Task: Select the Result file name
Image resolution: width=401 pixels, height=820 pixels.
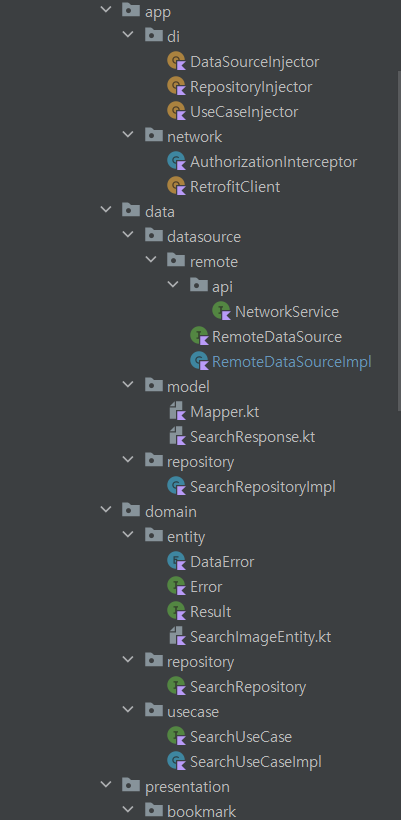Action: (x=211, y=612)
